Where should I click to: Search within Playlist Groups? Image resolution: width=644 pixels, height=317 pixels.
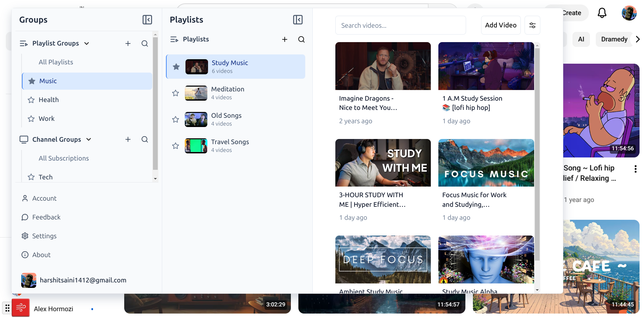coord(145,43)
